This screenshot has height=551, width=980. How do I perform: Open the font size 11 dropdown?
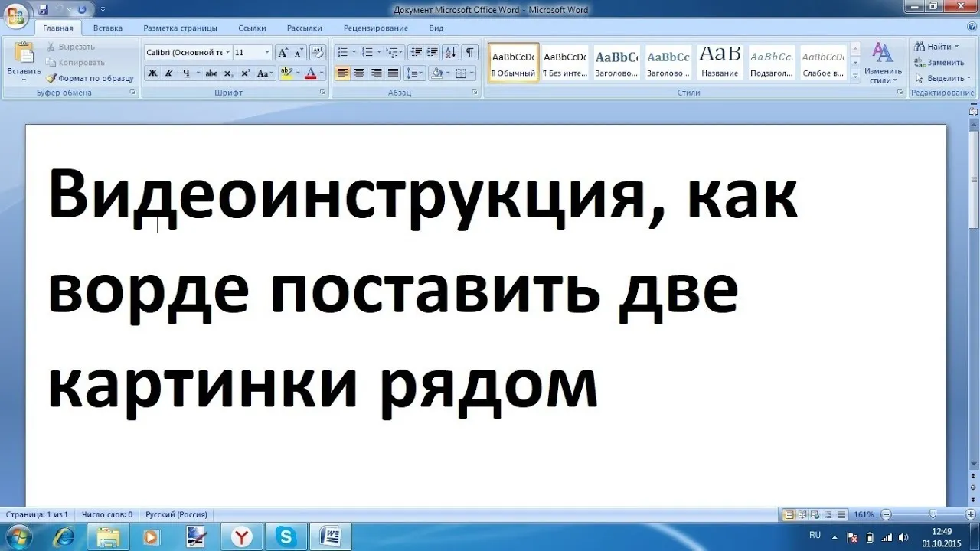point(267,53)
